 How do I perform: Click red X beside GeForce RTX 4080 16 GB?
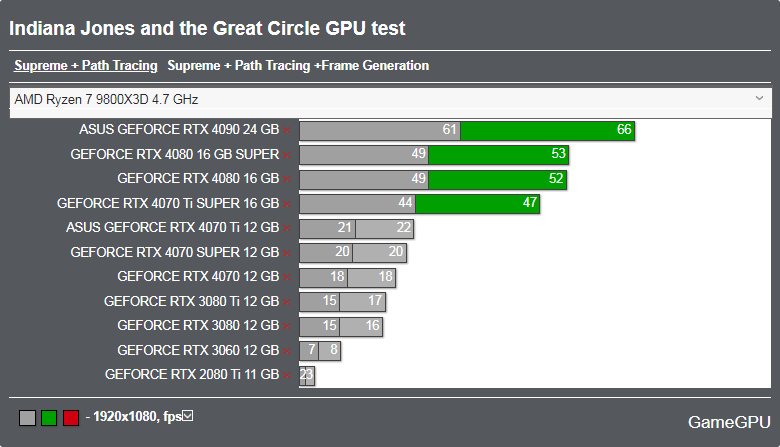pos(287,179)
